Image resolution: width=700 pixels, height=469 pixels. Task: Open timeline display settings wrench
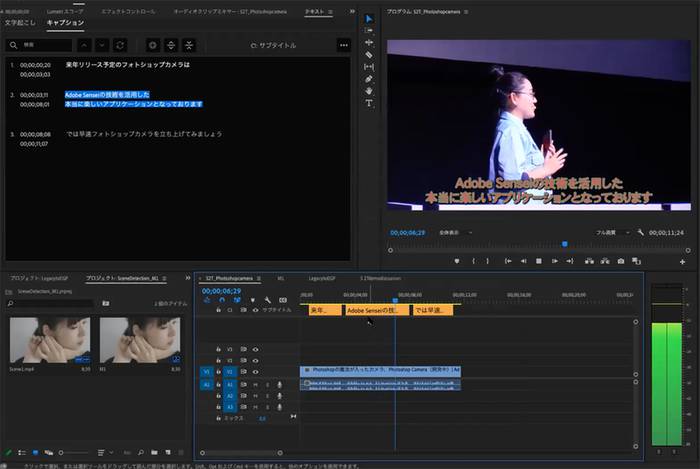267,300
